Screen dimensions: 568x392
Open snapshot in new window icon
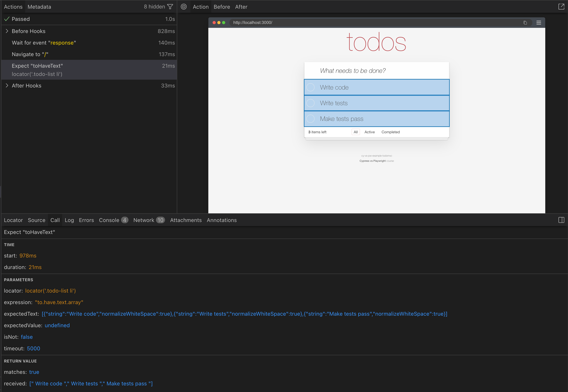(x=561, y=7)
